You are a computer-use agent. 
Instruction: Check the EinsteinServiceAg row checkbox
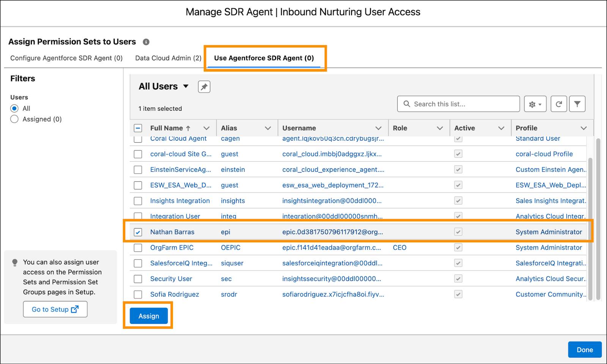138,170
